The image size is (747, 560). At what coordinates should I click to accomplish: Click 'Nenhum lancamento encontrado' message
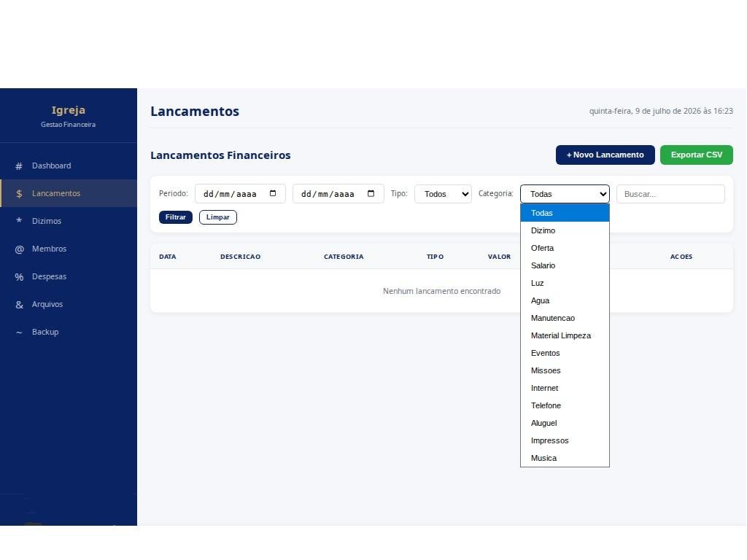(441, 291)
